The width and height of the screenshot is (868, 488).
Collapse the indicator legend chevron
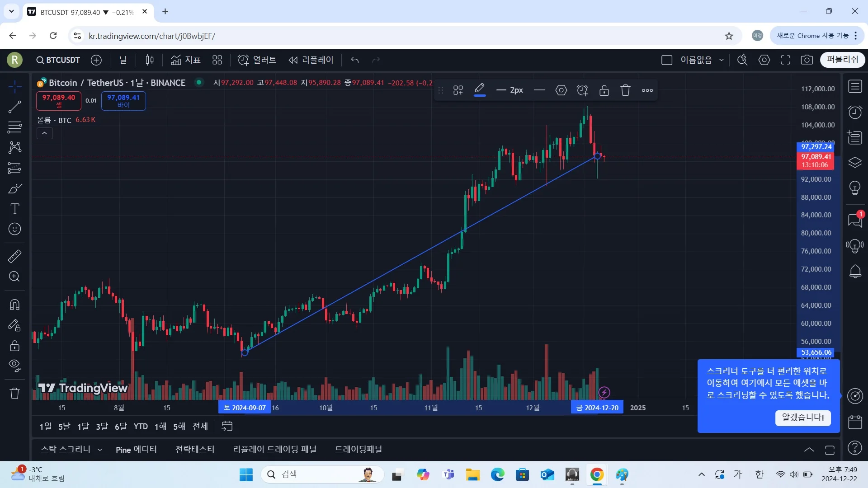pos(44,133)
